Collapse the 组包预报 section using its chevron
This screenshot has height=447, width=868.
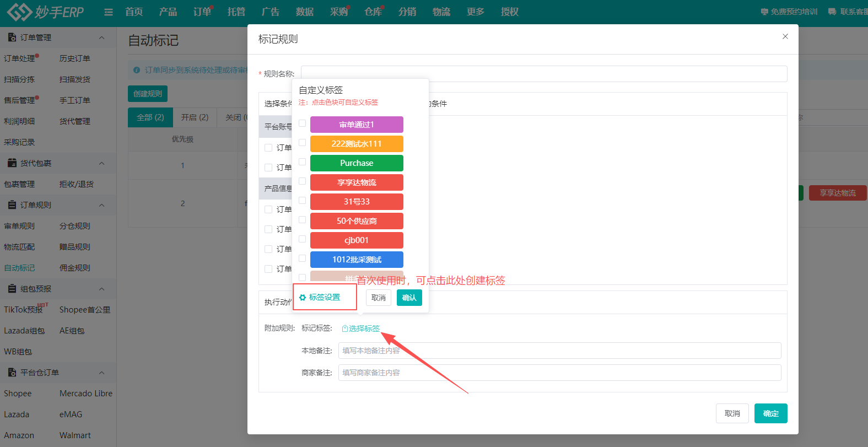click(101, 289)
